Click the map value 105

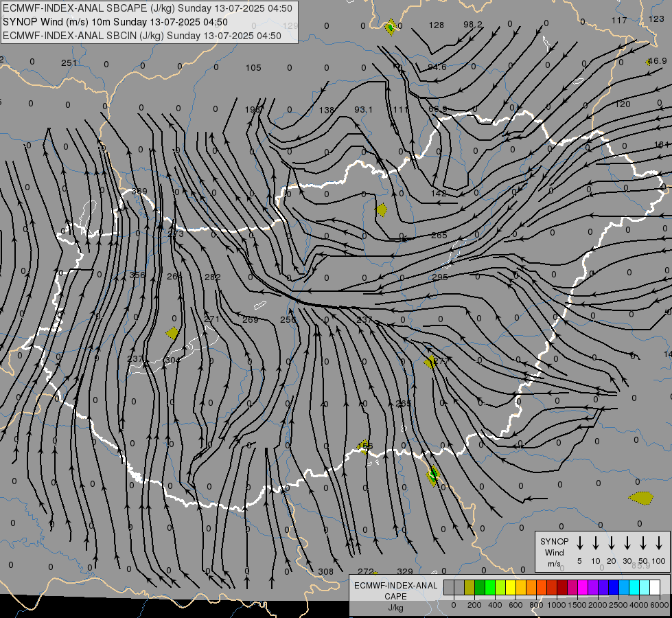click(x=253, y=68)
